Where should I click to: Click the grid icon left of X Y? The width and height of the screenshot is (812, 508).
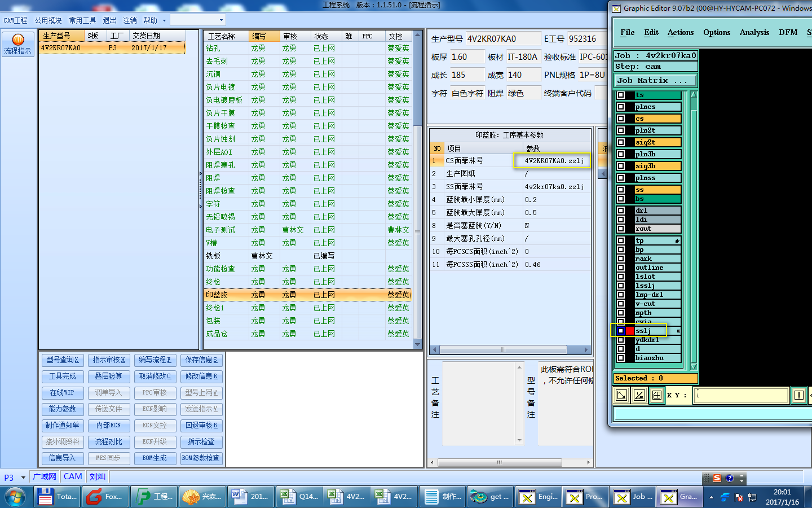tap(656, 395)
